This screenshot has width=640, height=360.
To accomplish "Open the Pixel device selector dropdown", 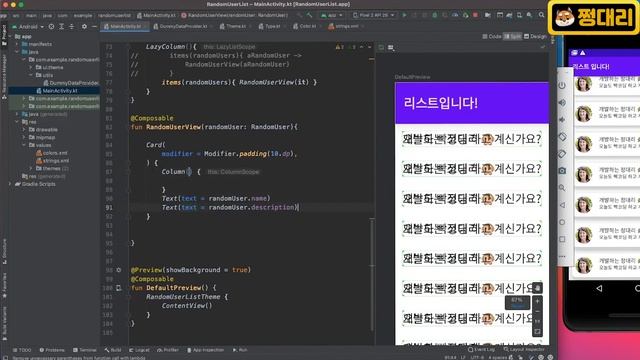I will [373, 15].
